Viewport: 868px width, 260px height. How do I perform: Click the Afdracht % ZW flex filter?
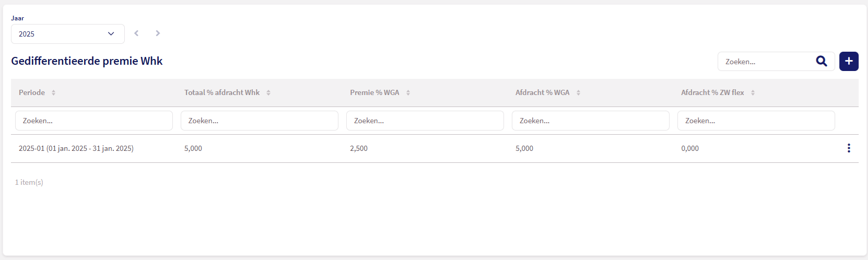click(756, 121)
